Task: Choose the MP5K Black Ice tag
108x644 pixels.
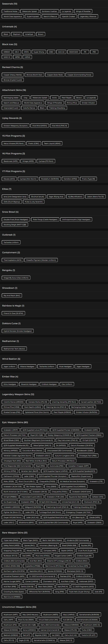Action: pyautogui.click(x=17, y=57)
